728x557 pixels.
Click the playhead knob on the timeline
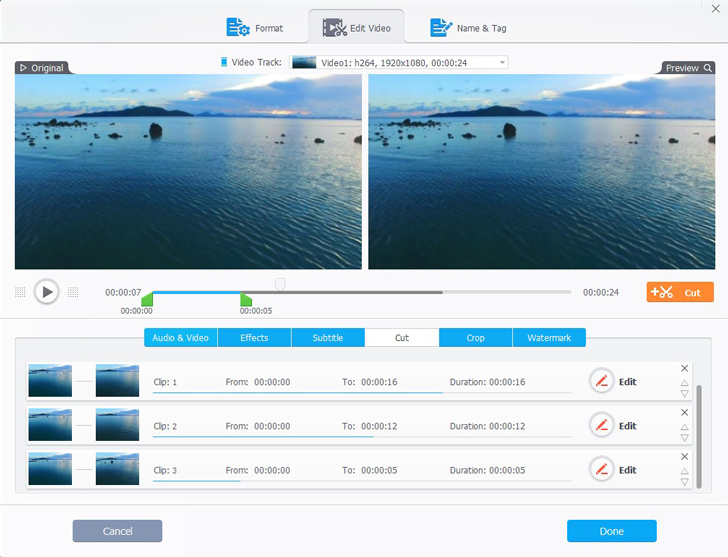click(x=280, y=285)
